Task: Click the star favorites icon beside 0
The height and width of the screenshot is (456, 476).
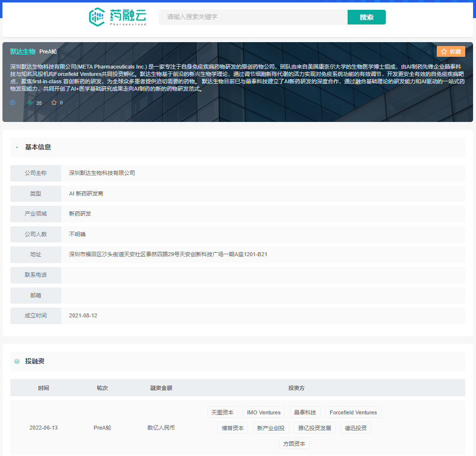Action: (54, 102)
